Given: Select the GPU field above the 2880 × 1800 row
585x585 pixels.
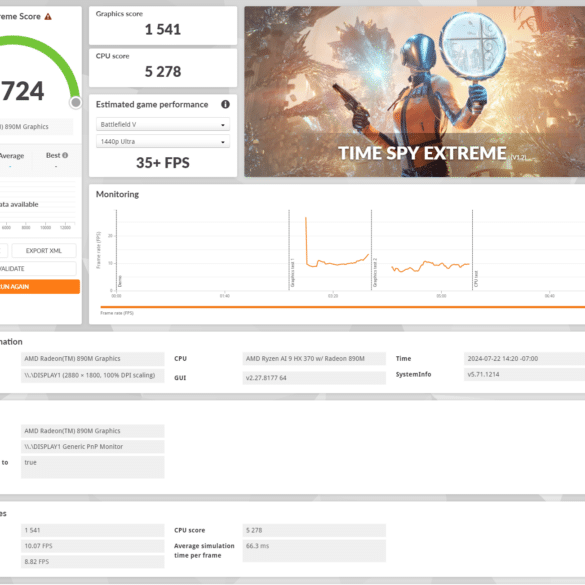Looking at the screenshot, I should pos(93,359).
